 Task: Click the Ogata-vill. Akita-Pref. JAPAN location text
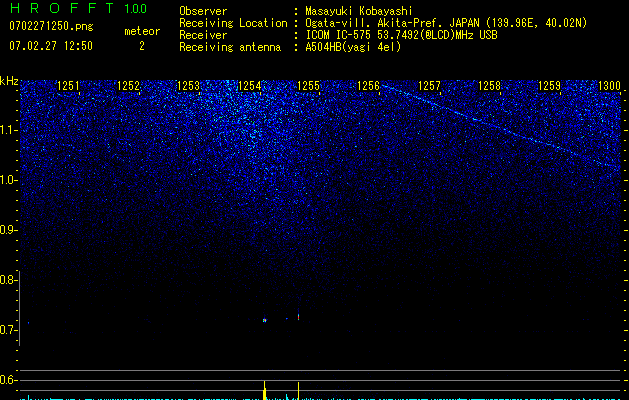click(446, 23)
